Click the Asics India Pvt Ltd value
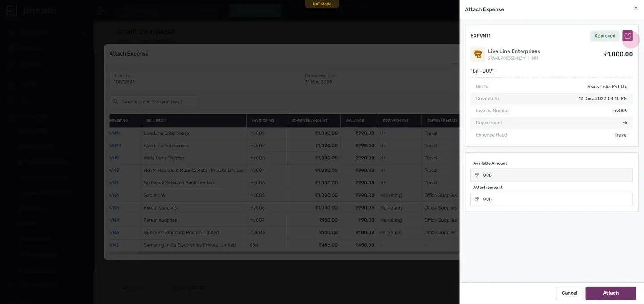 pyautogui.click(x=607, y=87)
